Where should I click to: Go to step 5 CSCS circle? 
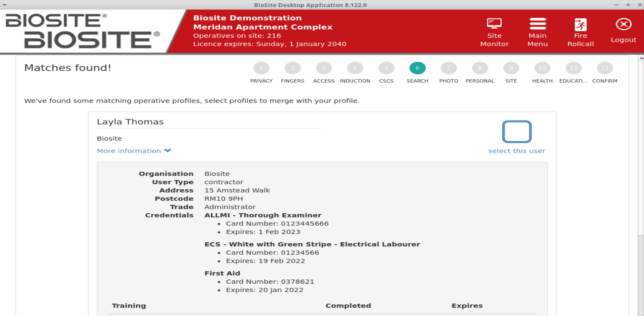click(386, 68)
